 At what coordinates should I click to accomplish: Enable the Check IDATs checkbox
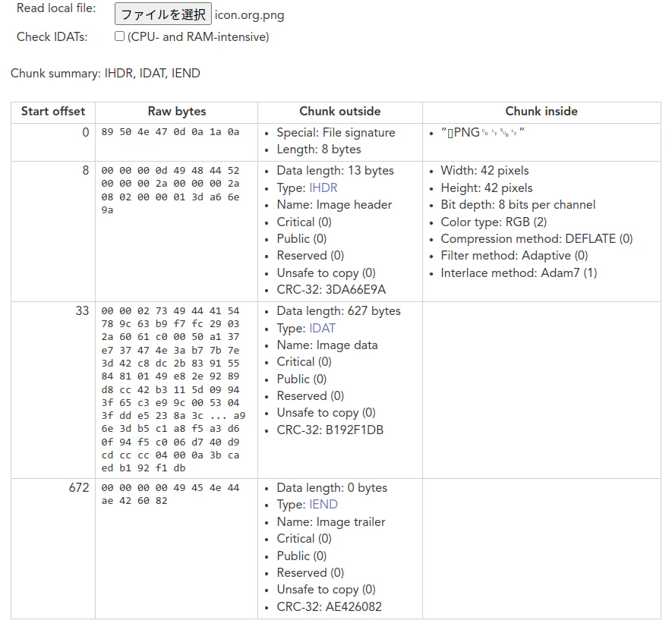[x=119, y=36]
